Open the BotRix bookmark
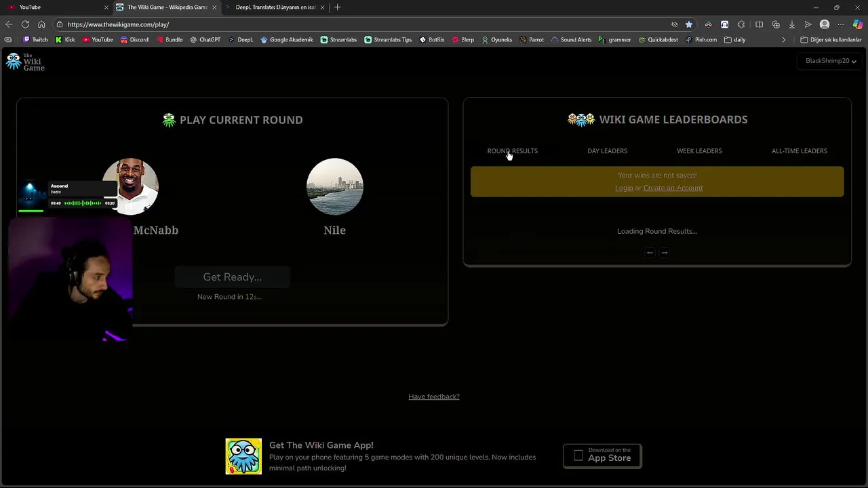The image size is (868, 488). (x=431, y=40)
